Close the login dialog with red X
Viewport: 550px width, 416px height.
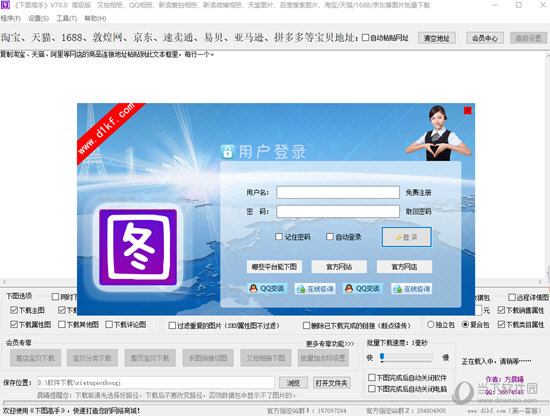coord(468,110)
